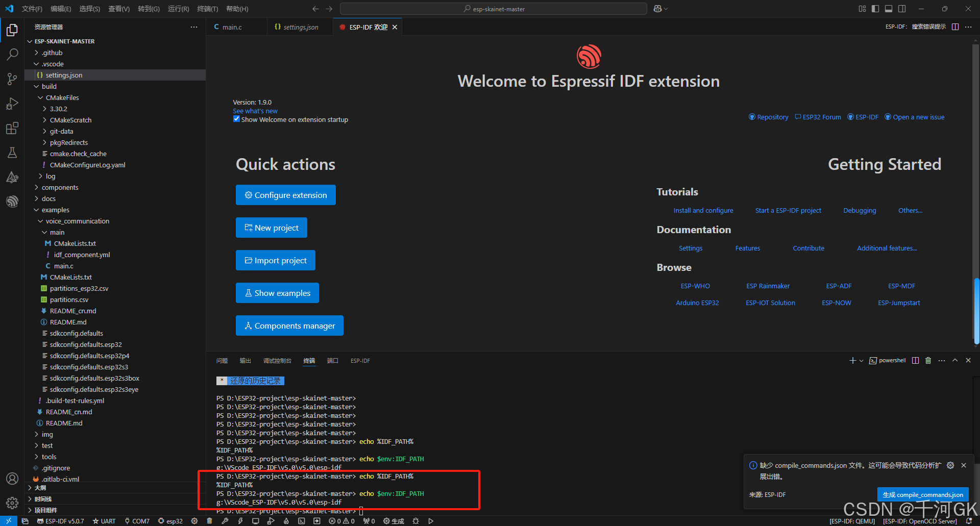980x526 pixels.
Task: Open the Copilot chat icon in title bar
Action: pos(657,9)
